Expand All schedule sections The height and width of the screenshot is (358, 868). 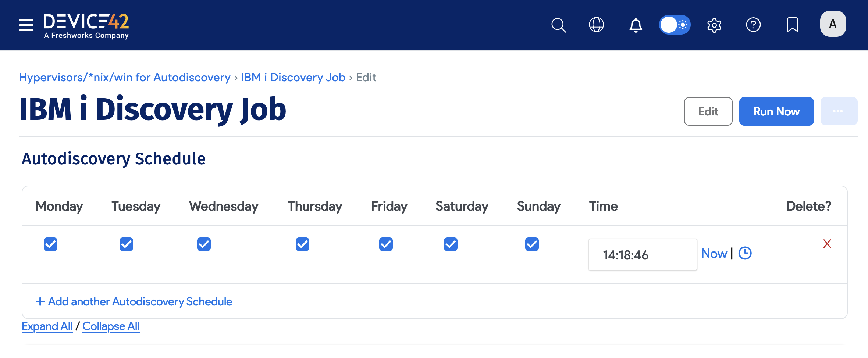[x=47, y=326]
